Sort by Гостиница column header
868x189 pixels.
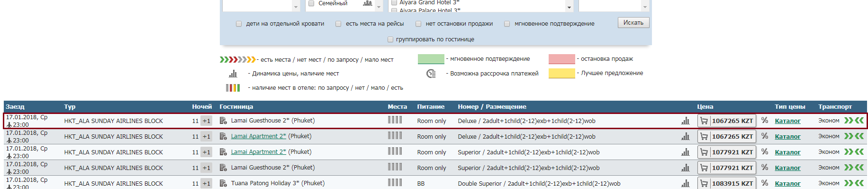(x=236, y=107)
